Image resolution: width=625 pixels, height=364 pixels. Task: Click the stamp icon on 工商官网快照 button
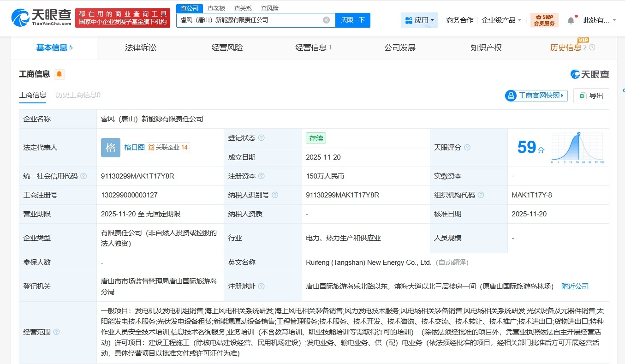pos(511,95)
